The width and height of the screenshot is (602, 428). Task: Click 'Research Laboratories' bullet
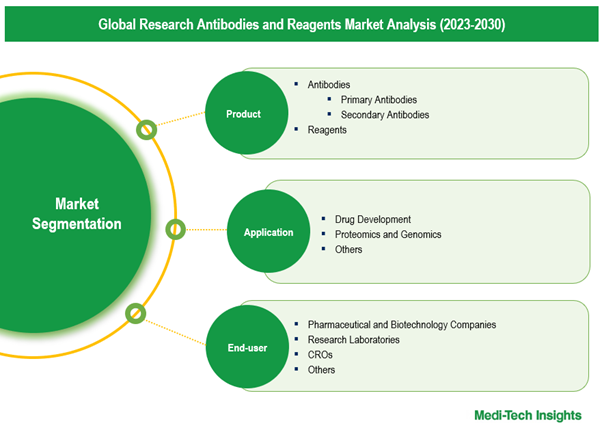click(353, 340)
